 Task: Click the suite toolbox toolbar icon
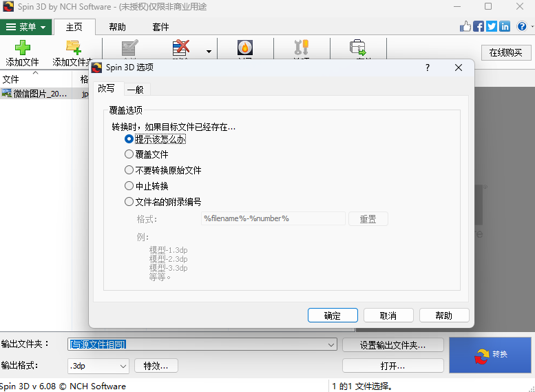[357, 48]
